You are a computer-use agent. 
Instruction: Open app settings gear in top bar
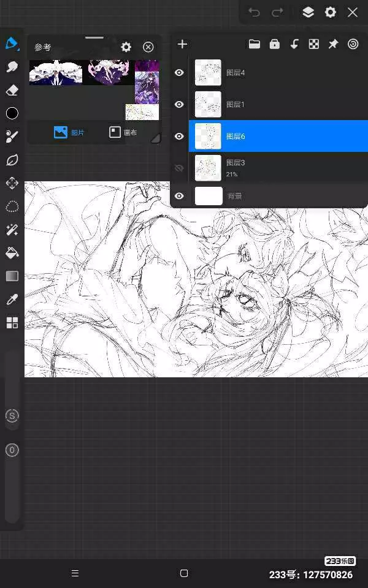click(331, 12)
